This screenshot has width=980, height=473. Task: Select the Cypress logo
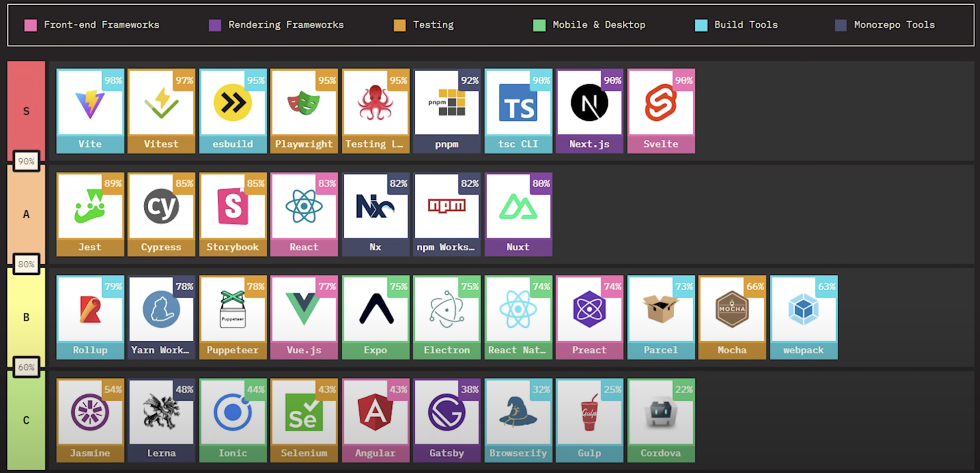point(161,206)
